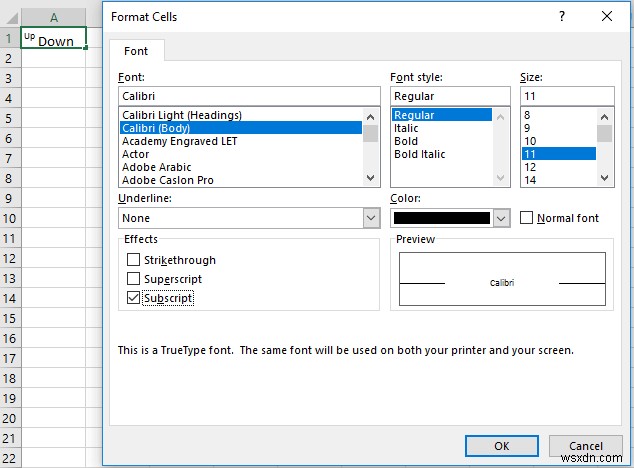Click the Cancel button
This screenshot has height=468, width=634.
click(586, 446)
